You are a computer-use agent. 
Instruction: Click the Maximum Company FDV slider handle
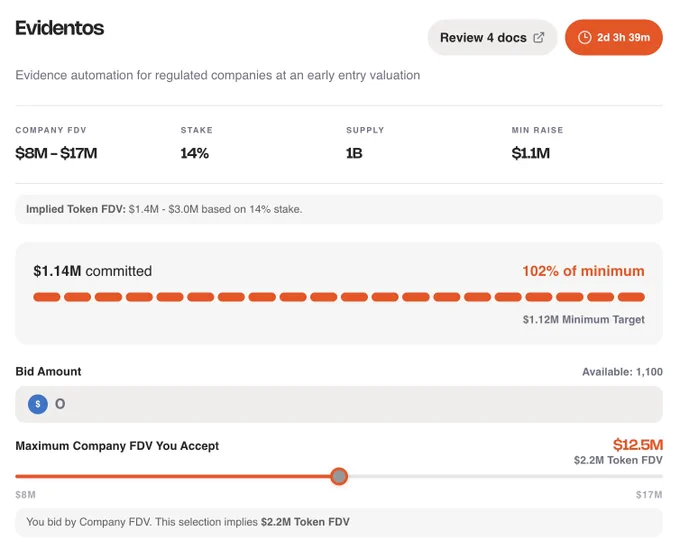(x=339, y=476)
